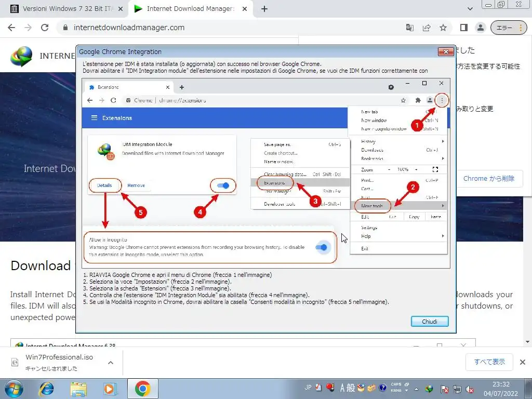Viewport: 532px width, 399px height.
Task: Click すべて表示 to show all downloads
Action: [x=489, y=362]
